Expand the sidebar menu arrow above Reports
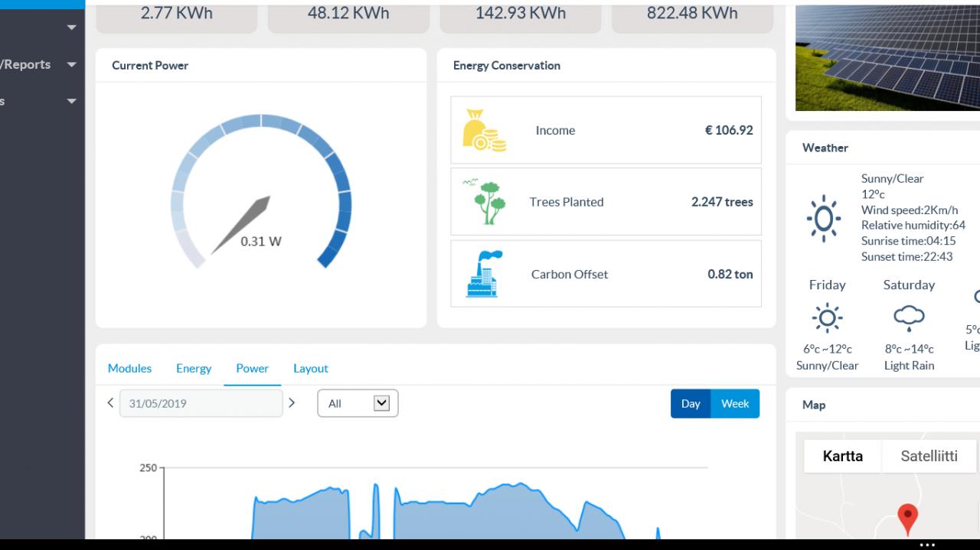The image size is (980, 550). coord(71,28)
